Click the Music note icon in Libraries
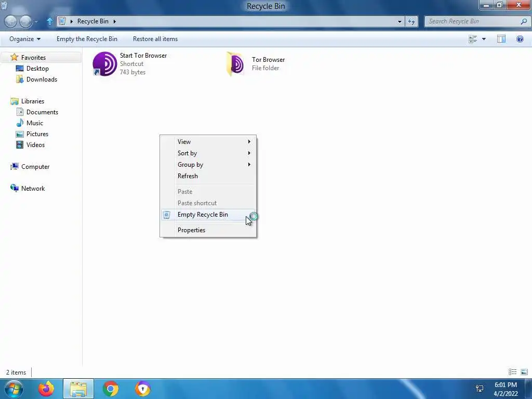The width and height of the screenshot is (532, 399). [x=20, y=123]
